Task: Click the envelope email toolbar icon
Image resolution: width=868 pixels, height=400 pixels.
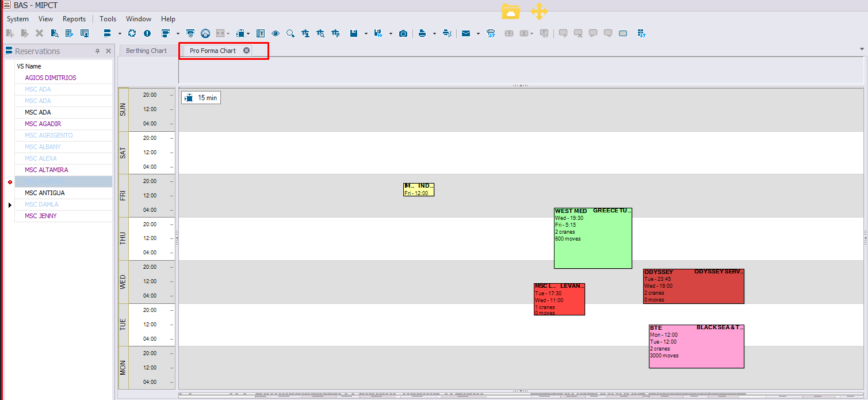Action: point(466,33)
